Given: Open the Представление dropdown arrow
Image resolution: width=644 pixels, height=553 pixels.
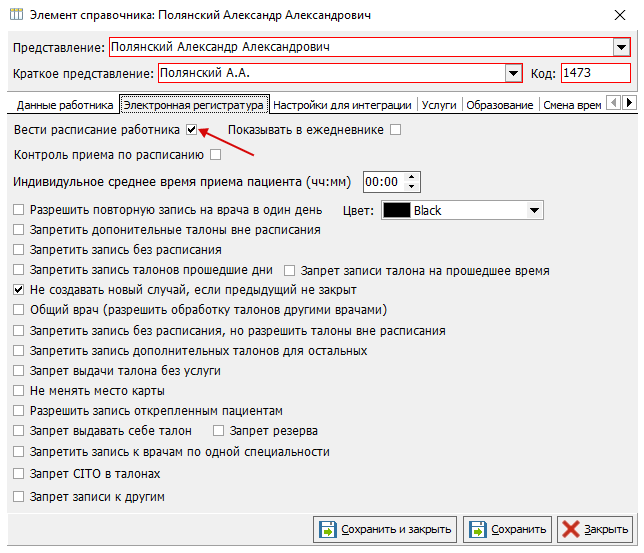Looking at the screenshot, I should tap(621, 47).
